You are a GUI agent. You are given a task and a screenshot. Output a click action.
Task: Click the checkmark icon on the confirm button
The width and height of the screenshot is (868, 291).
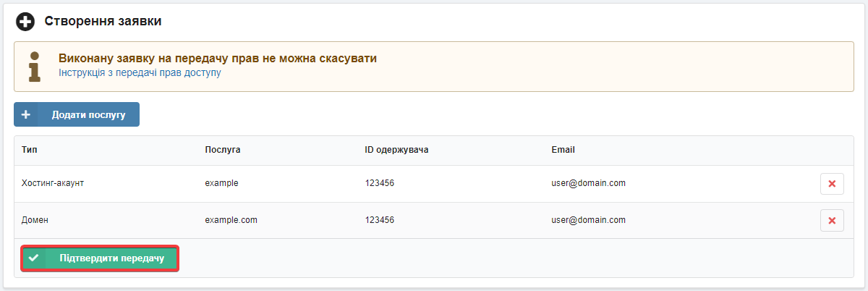[x=33, y=258]
